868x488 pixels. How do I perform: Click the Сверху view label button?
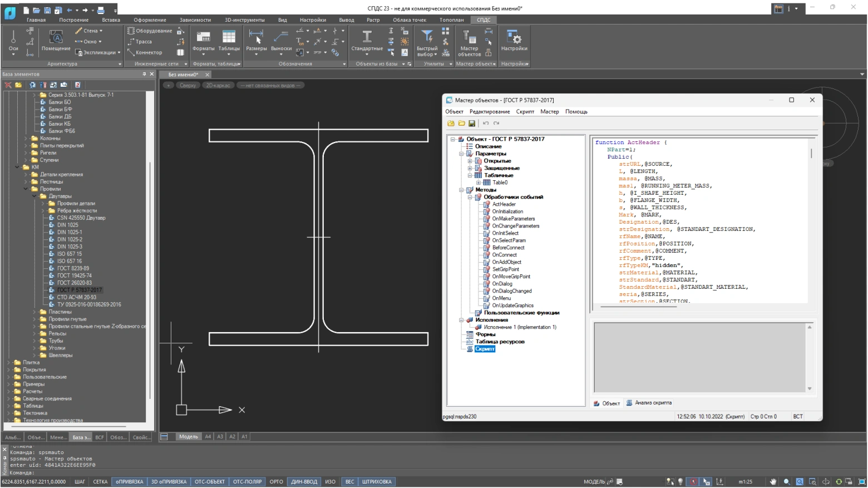[188, 85]
